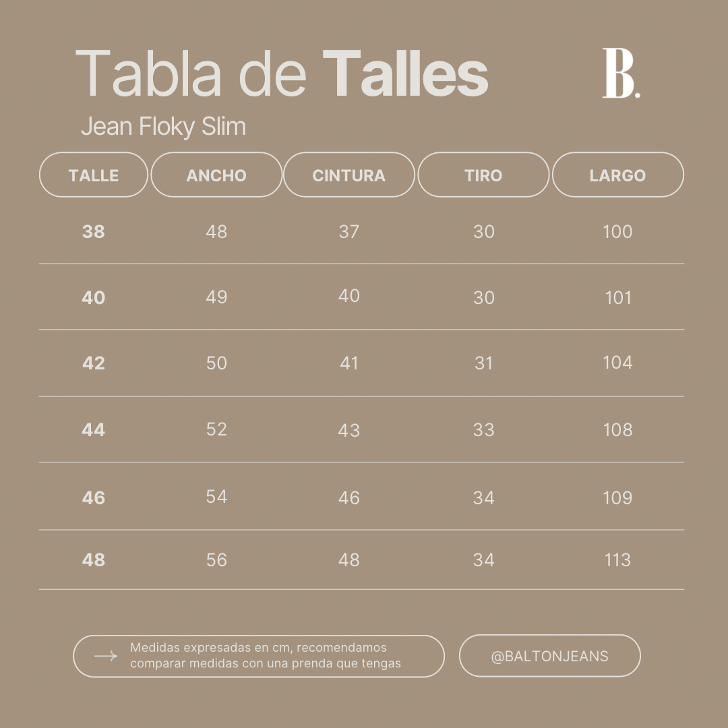Image resolution: width=728 pixels, height=728 pixels.
Task: Select the TALLE column header pill
Action: pos(94,175)
